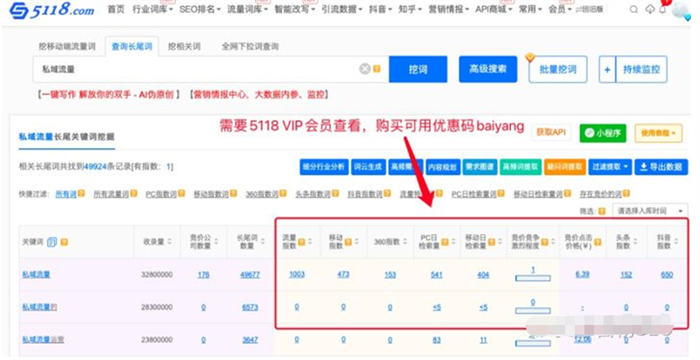Click the 获取API button

click(x=551, y=132)
